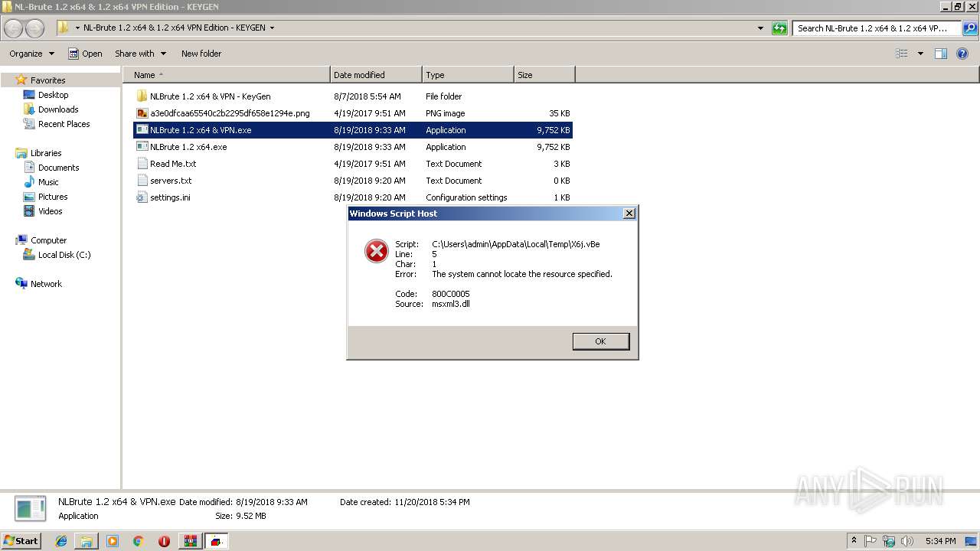The height and width of the screenshot is (551, 980).
Task: Refresh the folder using the address bar button
Action: tap(779, 28)
